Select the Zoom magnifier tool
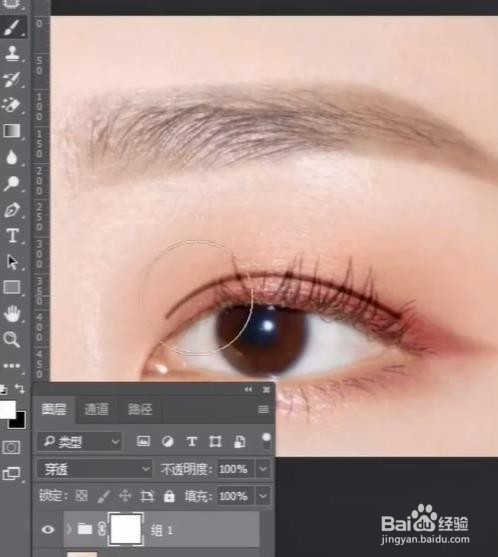 (x=12, y=340)
